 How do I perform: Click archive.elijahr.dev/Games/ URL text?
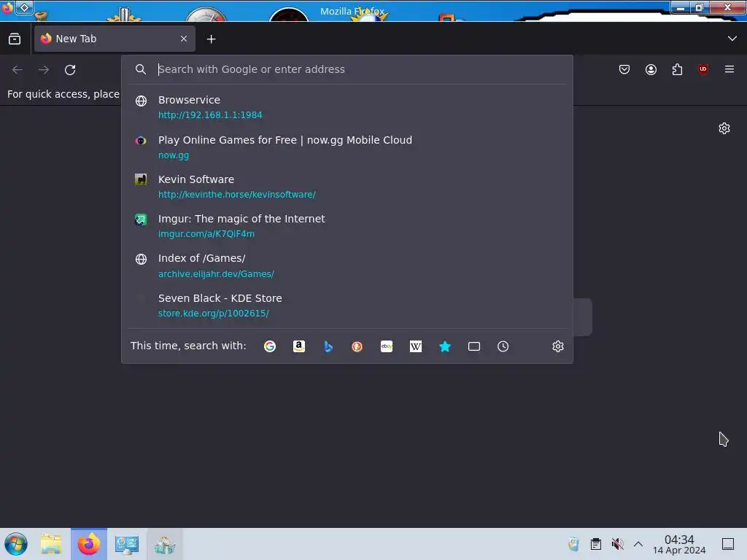pyautogui.click(x=216, y=274)
